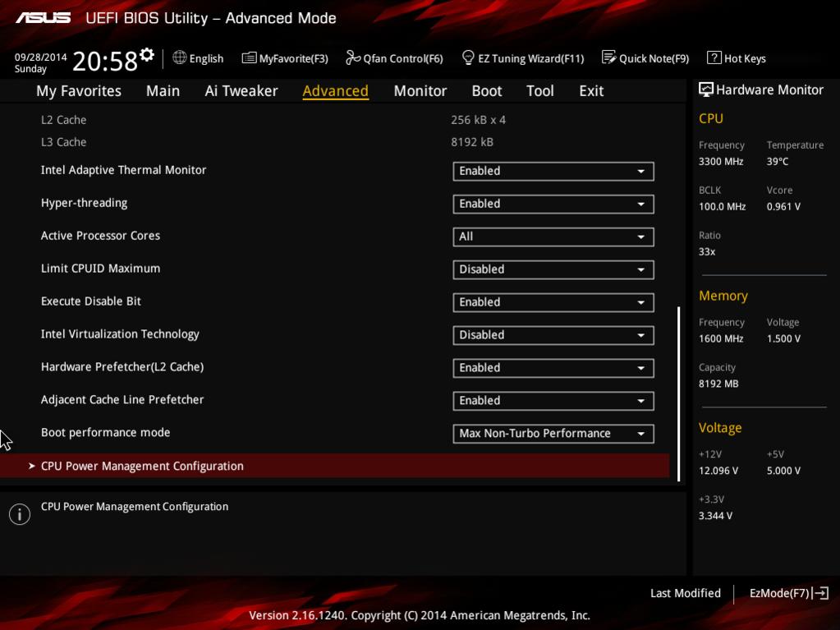Click the ASUS logo

(43, 18)
